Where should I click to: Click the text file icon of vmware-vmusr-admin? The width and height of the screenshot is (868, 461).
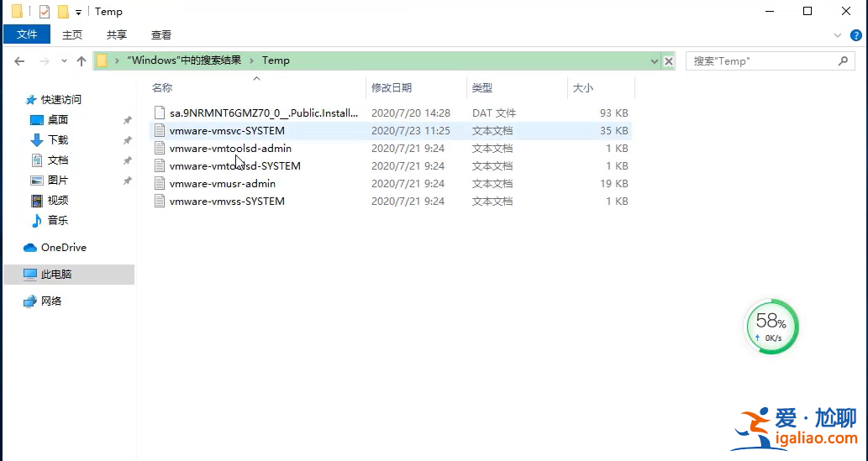[x=160, y=184]
